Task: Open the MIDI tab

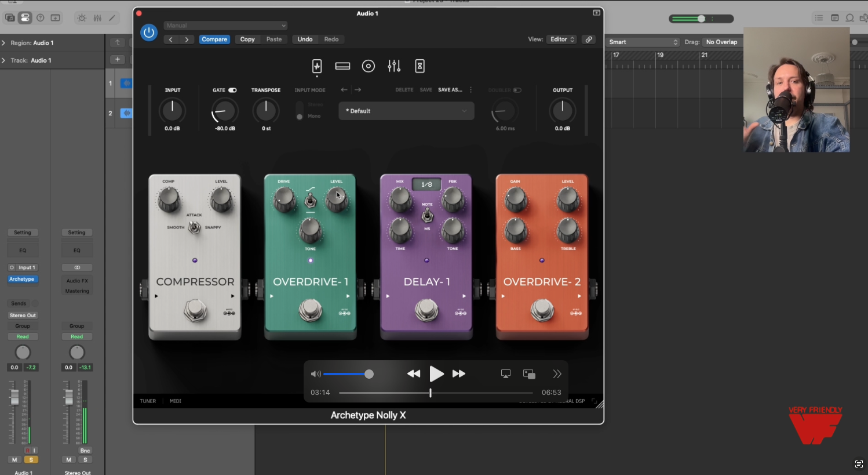Action: click(176, 401)
